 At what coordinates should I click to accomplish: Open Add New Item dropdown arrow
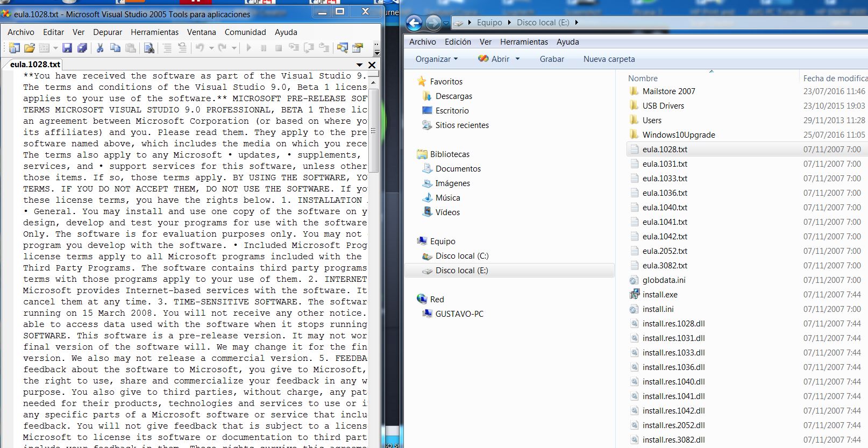click(x=55, y=48)
